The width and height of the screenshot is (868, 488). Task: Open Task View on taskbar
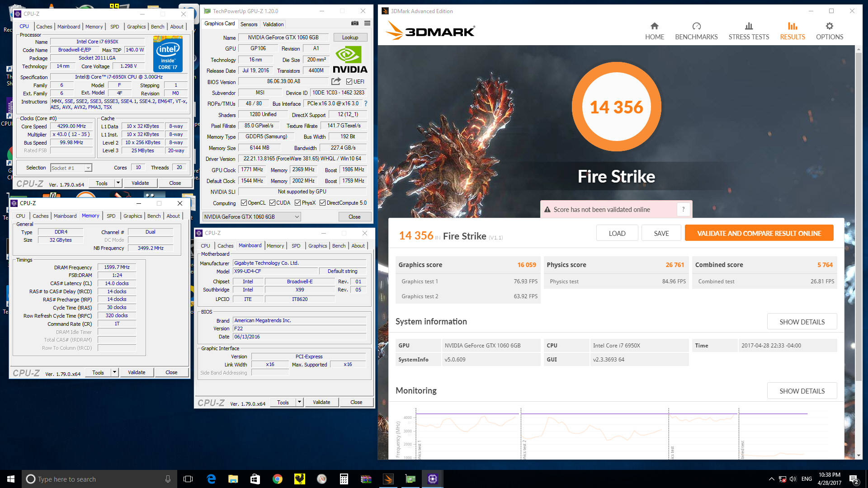tap(188, 479)
